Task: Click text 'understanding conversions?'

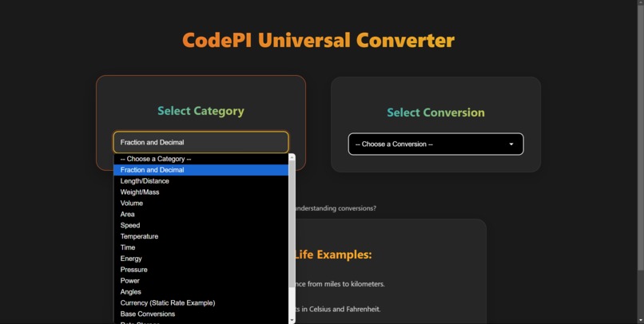Action: point(336,208)
